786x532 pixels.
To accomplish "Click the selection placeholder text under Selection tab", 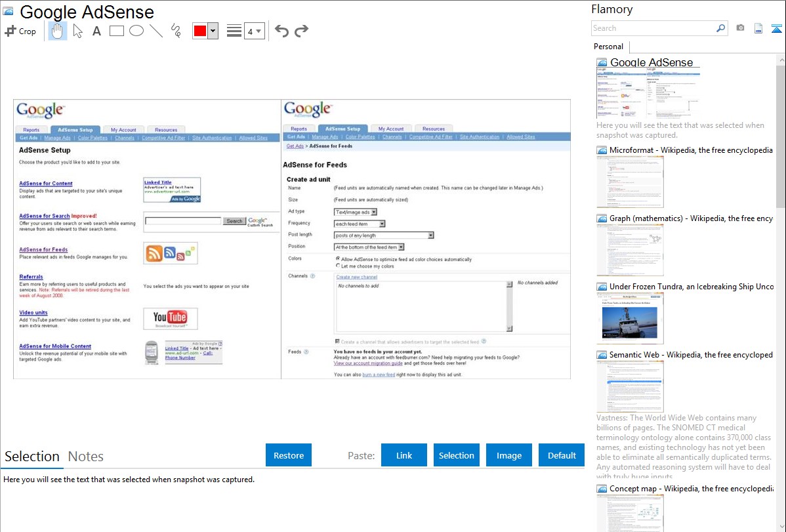I will (x=129, y=480).
